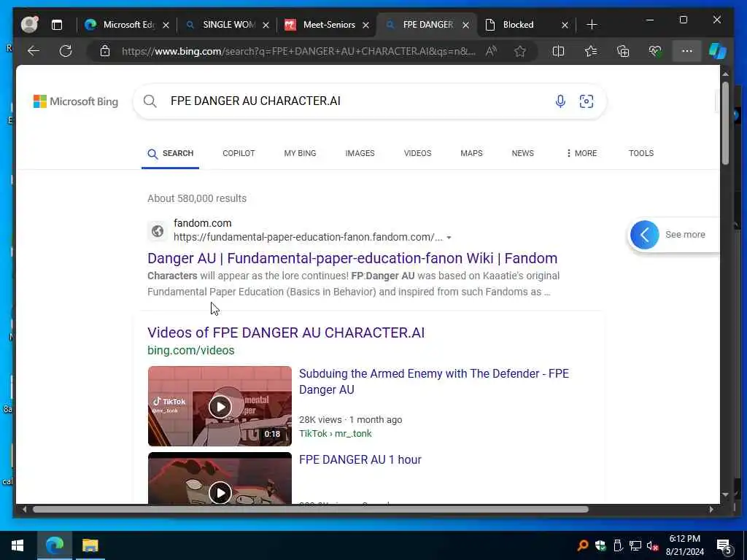Open the Windows Start button
The image size is (747, 560).
18,545
